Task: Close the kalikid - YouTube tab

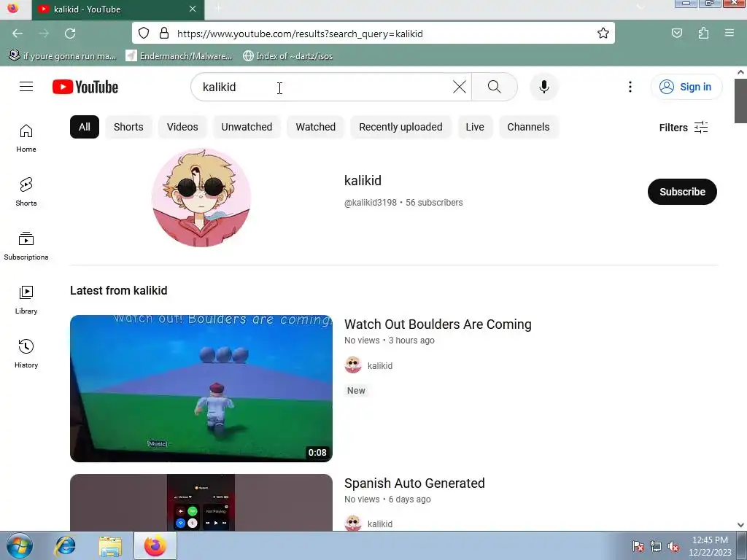Action: pos(193,9)
